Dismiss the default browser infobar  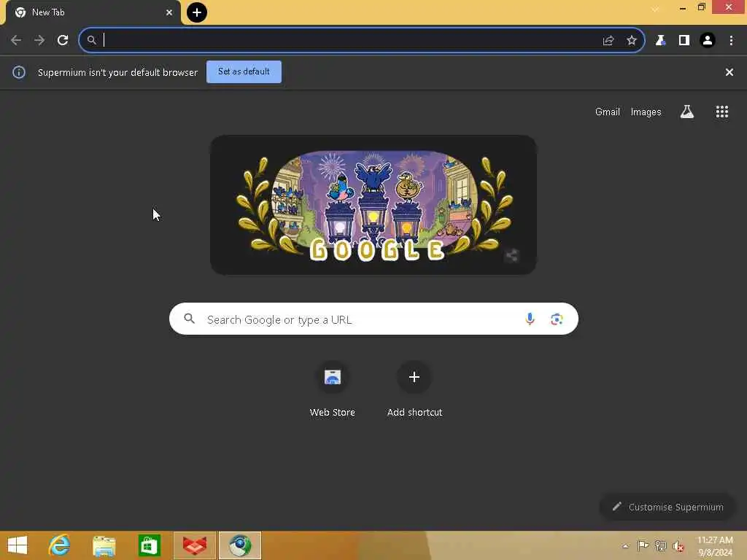729,72
